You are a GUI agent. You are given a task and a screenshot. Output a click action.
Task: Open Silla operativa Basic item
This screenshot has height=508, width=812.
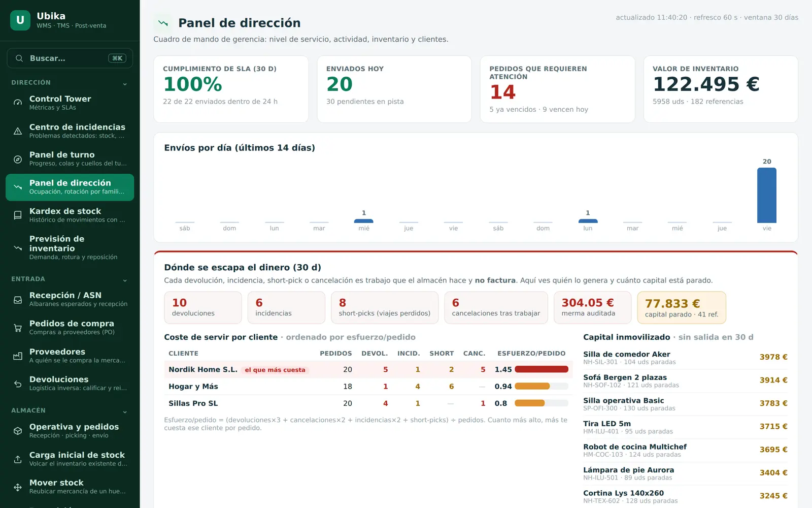tap(685, 404)
